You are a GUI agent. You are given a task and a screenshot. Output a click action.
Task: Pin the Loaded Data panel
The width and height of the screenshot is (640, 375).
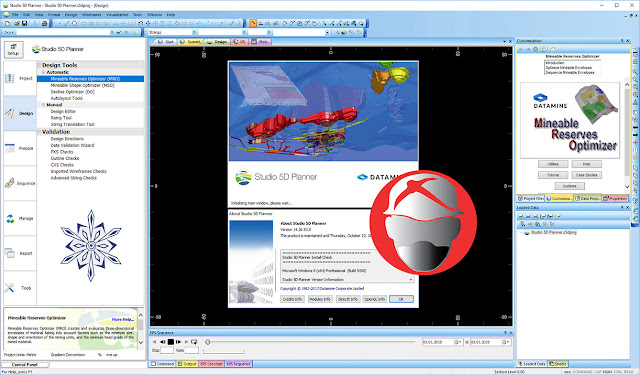tap(622, 207)
